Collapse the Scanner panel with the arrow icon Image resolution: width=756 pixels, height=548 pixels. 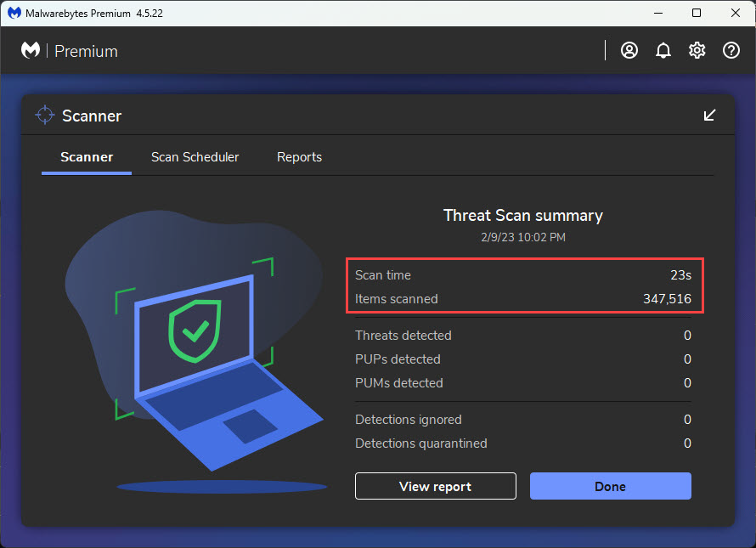click(709, 116)
